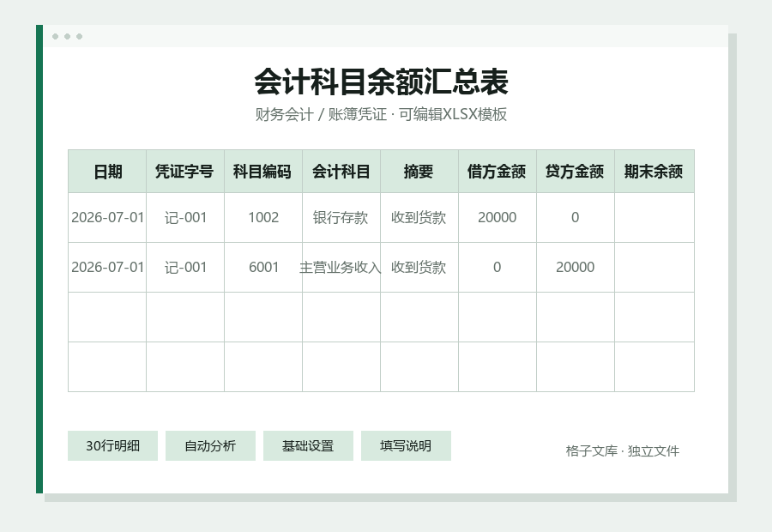
Task: Select credit amount 20000 in 主营业务收入 row
Action: coord(576,268)
